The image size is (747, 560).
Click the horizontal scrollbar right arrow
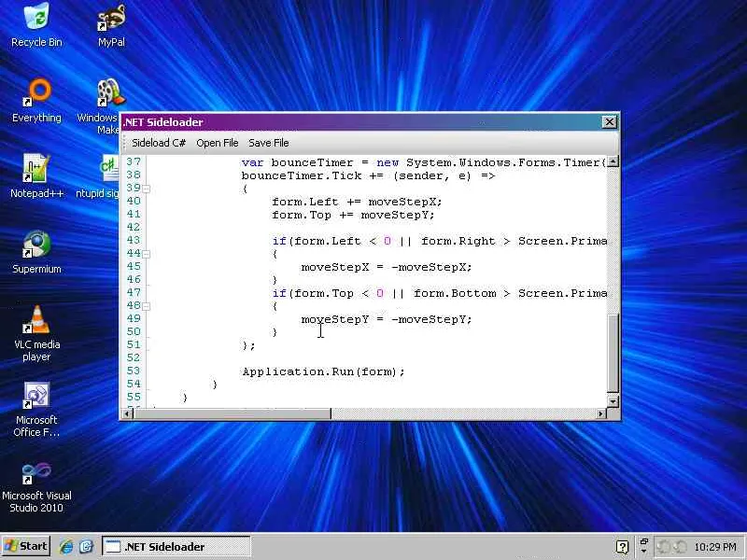pyautogui.click(x=600, y=413)
